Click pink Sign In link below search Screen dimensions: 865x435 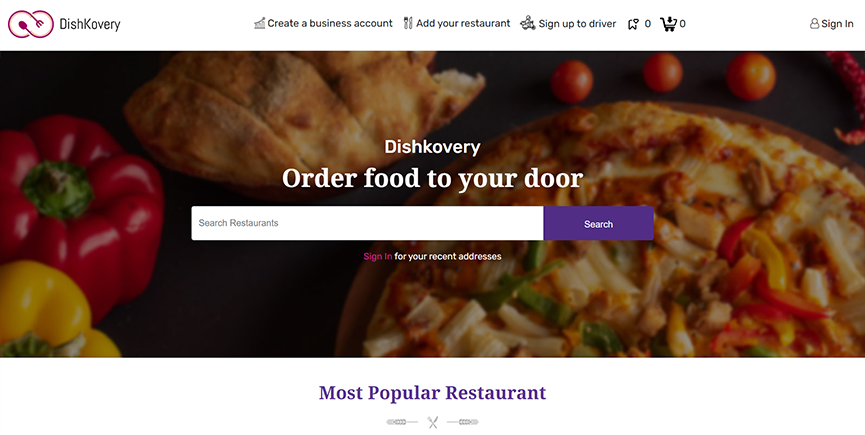378,256
